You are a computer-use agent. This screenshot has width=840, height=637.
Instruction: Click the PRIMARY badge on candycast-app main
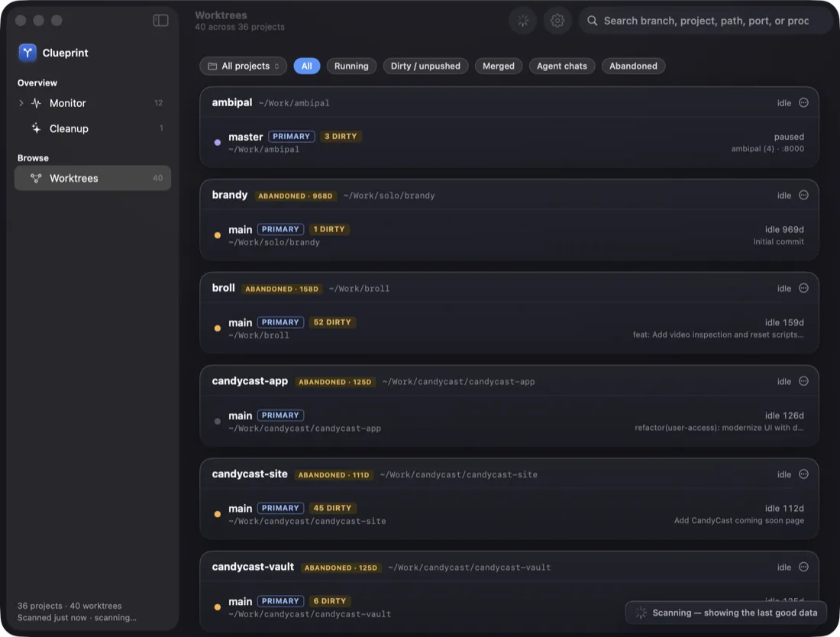280,416
